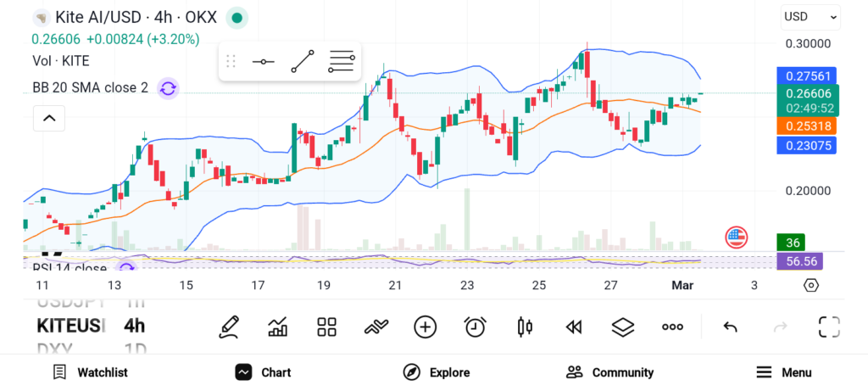Toggle the green market status dot
This screenshot has height=391, width=868.
237,17
